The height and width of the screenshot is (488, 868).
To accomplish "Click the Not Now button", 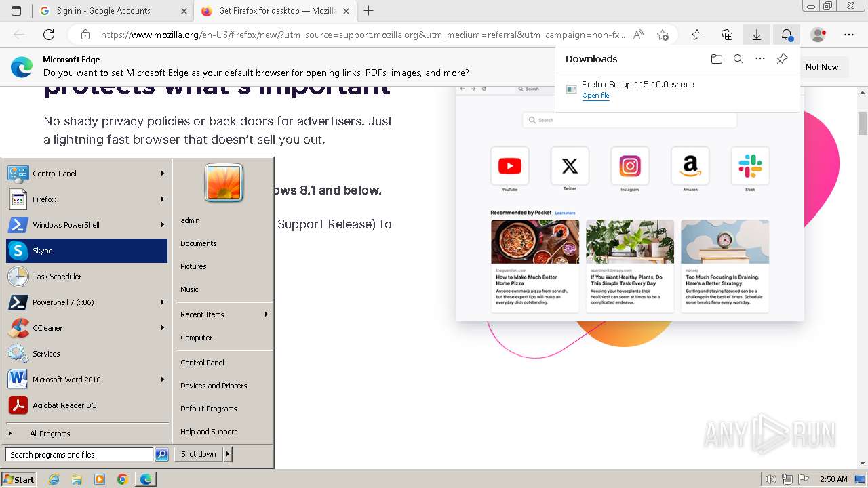I will pyautogui.click(x=822, y=67).
